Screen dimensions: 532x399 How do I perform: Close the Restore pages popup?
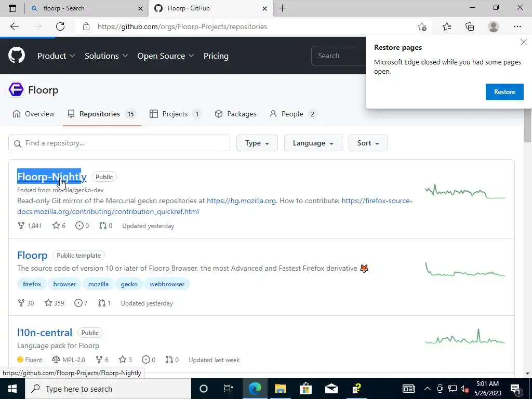click(x=524, y=42)
